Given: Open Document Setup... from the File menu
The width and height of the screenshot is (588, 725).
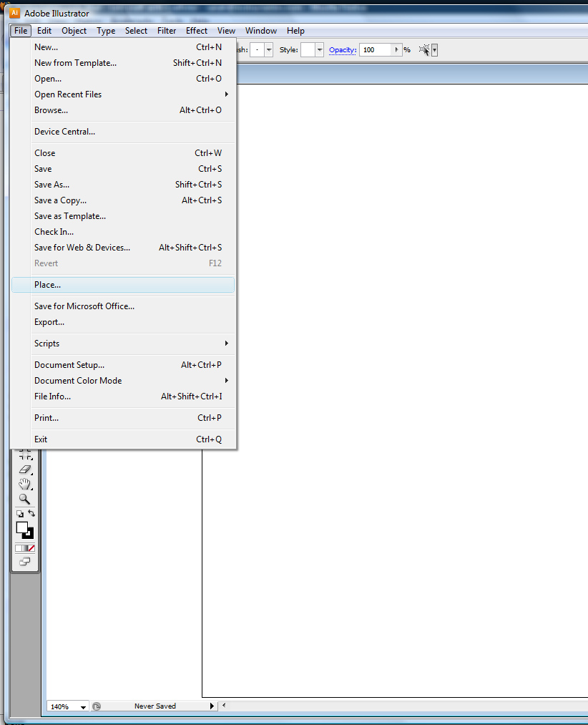Looking at the screenshot, I should coord(123,365).
